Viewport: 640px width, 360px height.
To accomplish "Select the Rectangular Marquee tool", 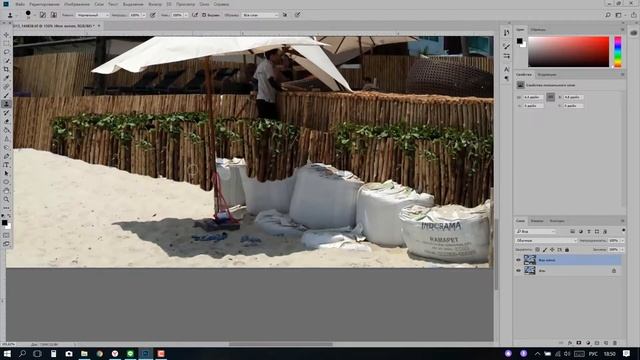I will click(6, 44).
